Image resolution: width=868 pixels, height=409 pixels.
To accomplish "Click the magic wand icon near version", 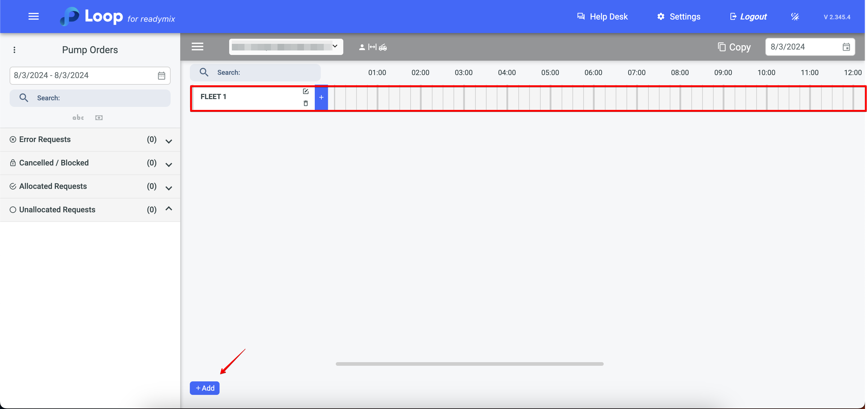I will [x=795, y=17].
